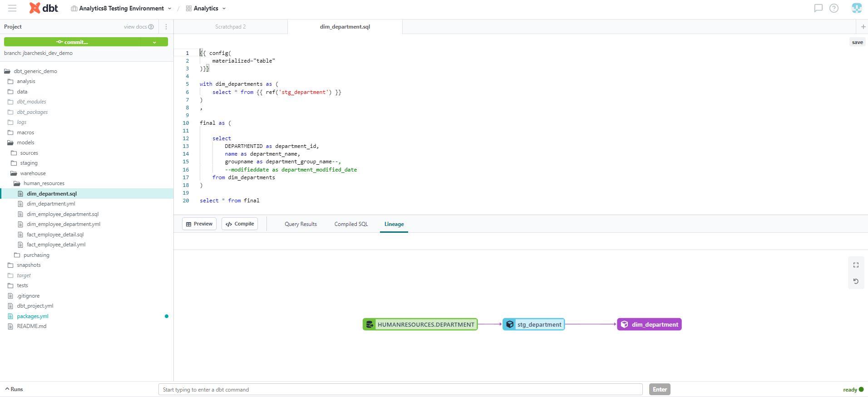Select the stg_department lineage node
This screenshot has width=868, height=397.
coord(533,324)
